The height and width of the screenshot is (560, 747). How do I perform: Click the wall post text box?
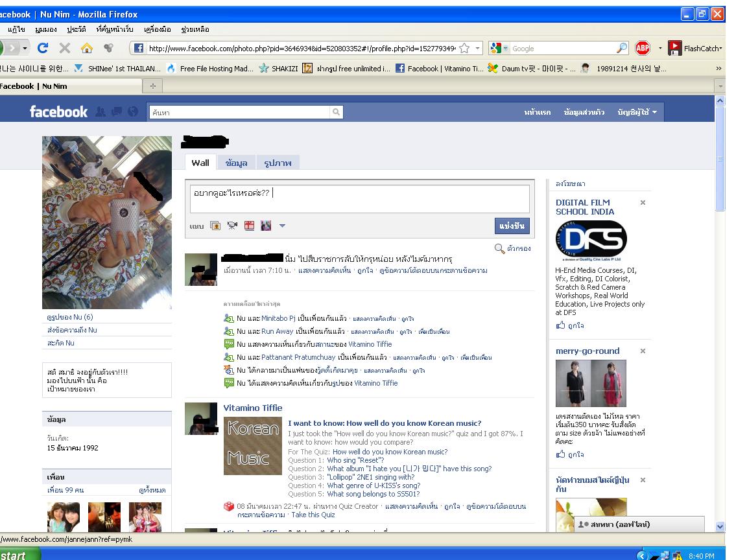point(360,199)
